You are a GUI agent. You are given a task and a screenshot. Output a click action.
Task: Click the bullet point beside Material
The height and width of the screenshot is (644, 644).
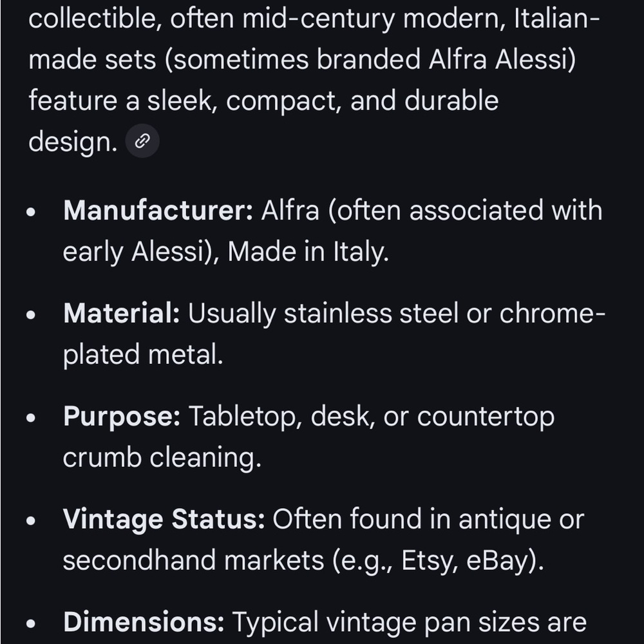pos(31,315)
